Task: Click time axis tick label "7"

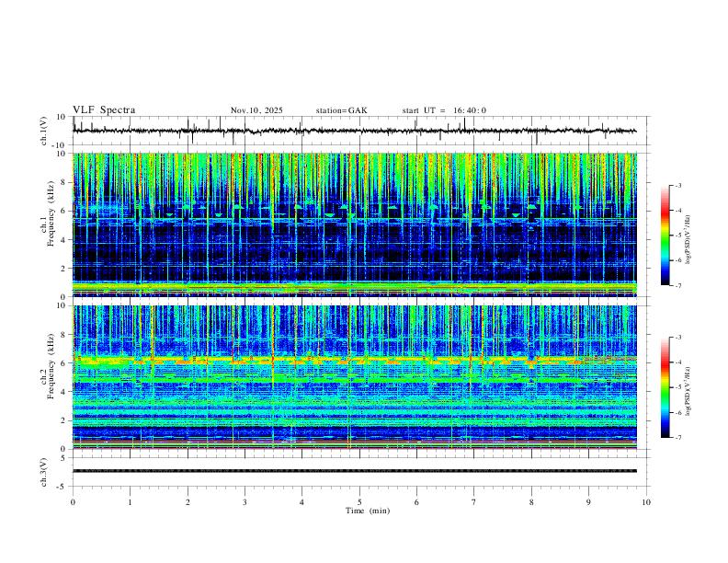Action: [x=474, y=502]
